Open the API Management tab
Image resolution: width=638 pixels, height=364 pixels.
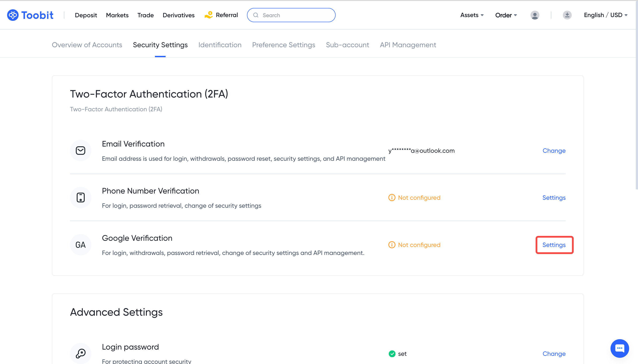[408, 45]
